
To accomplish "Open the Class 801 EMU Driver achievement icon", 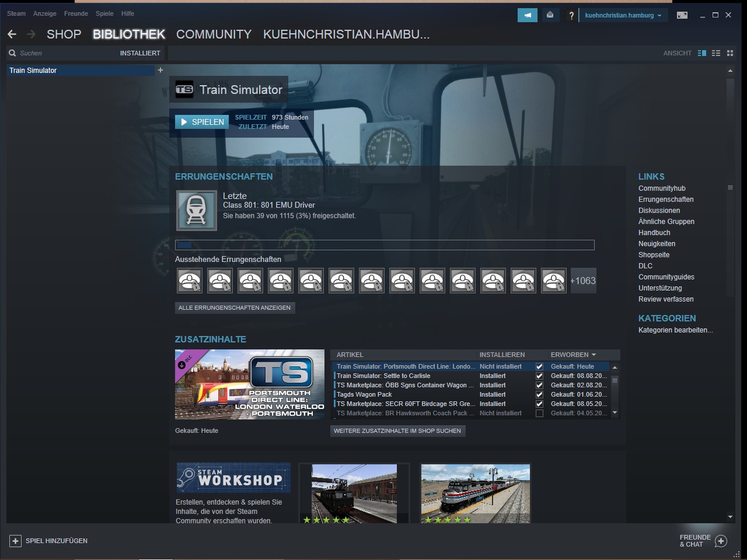I will (197, 210).
